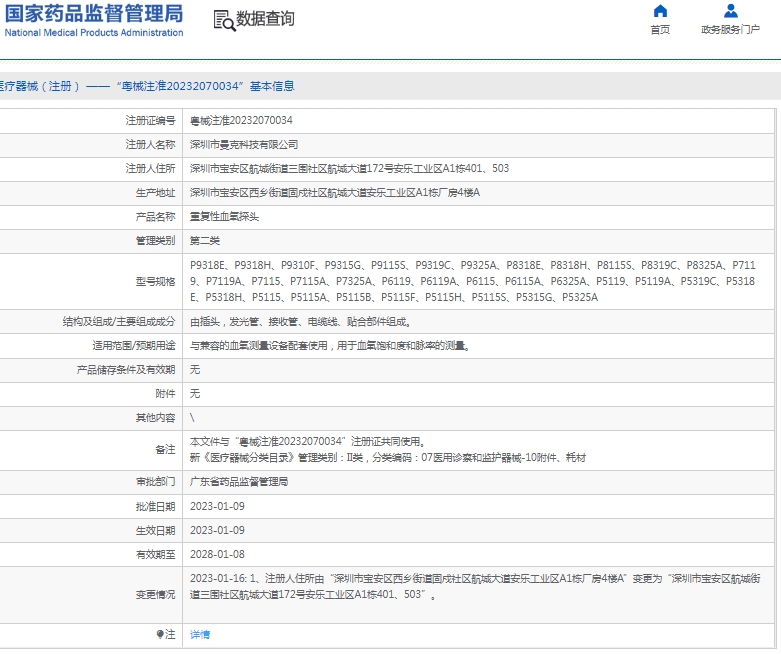Screen dimensions: 781x654
Task: Click the 数据查询 search icon
Action: click(224, 20)
